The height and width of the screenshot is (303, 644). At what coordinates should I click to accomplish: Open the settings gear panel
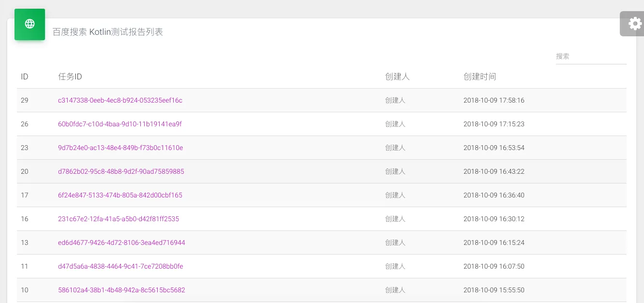click(x=634, y=24)
